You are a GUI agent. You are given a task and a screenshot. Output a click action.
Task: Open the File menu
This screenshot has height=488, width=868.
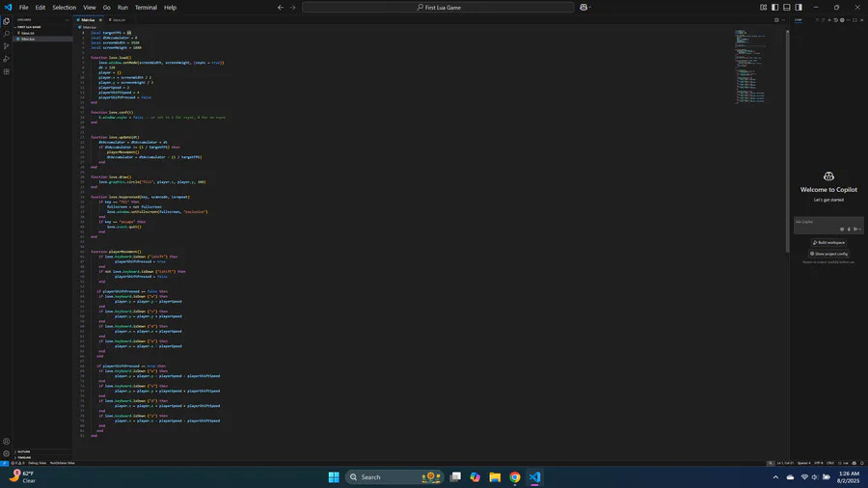point(23,7)
